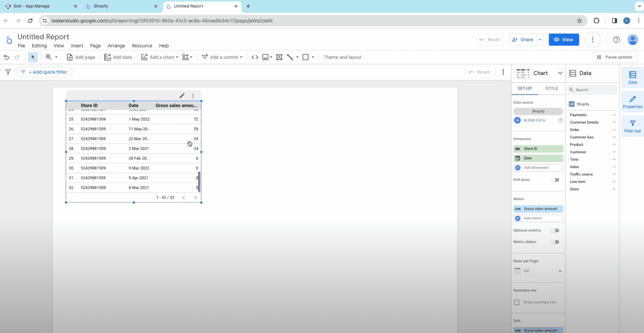
Task: Click the filter funnel icon
Action: (8, 72)
